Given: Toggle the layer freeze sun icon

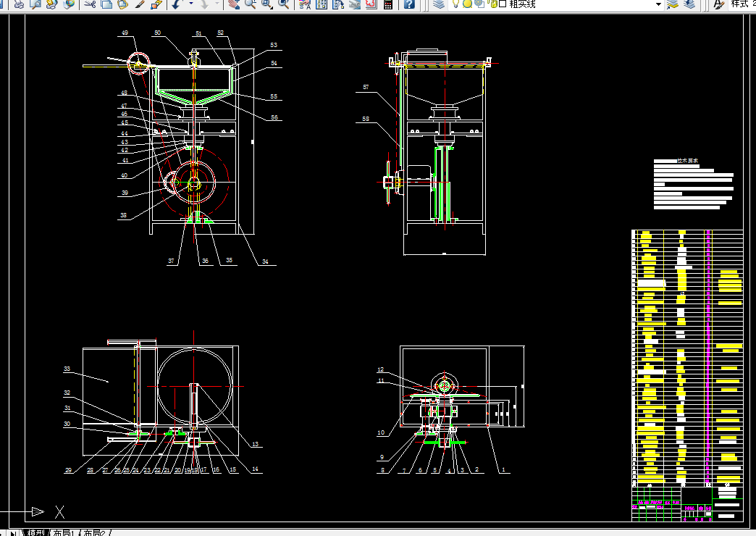Looking at the screenshot, I should tap(467, 4).
